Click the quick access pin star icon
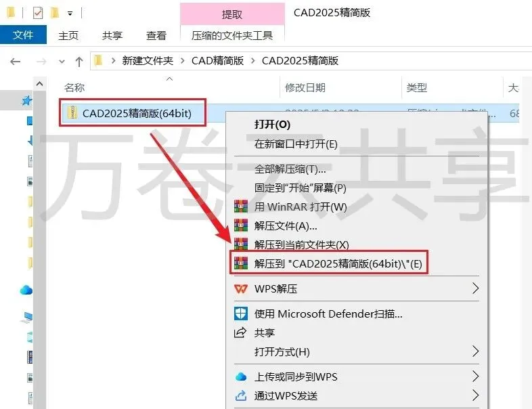This screenshot has width=532, height=409. click(x=27, y=100)
